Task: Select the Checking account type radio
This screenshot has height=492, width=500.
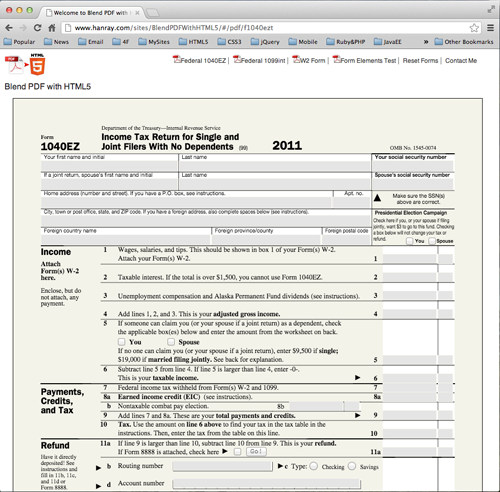Action: click(x=314, y=466)
